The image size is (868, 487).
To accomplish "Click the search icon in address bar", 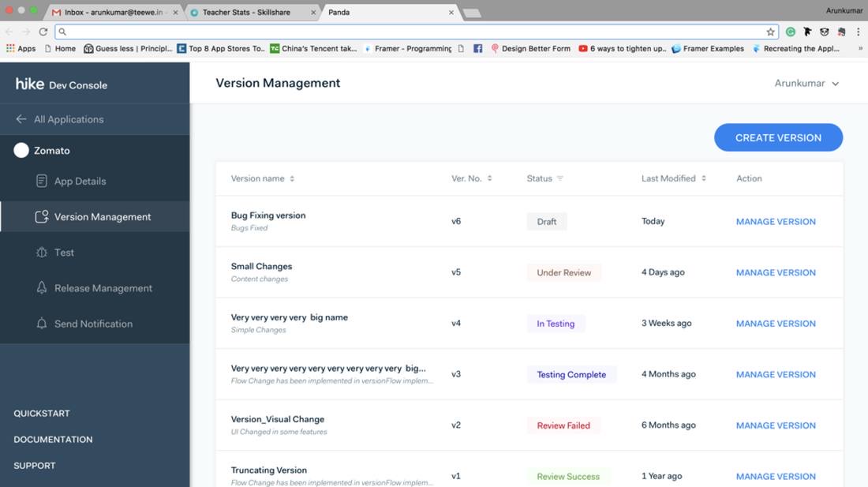I will [62, 32].
